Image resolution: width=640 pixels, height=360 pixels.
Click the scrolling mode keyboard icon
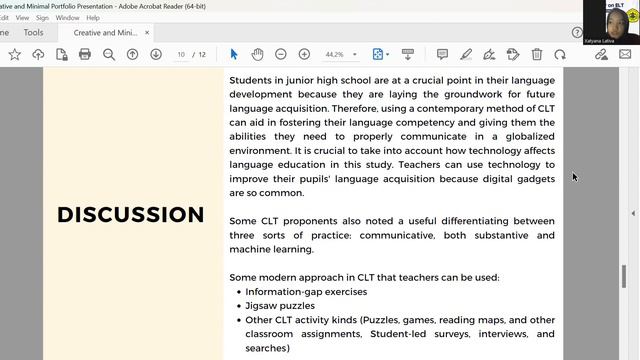coord(408,54)
